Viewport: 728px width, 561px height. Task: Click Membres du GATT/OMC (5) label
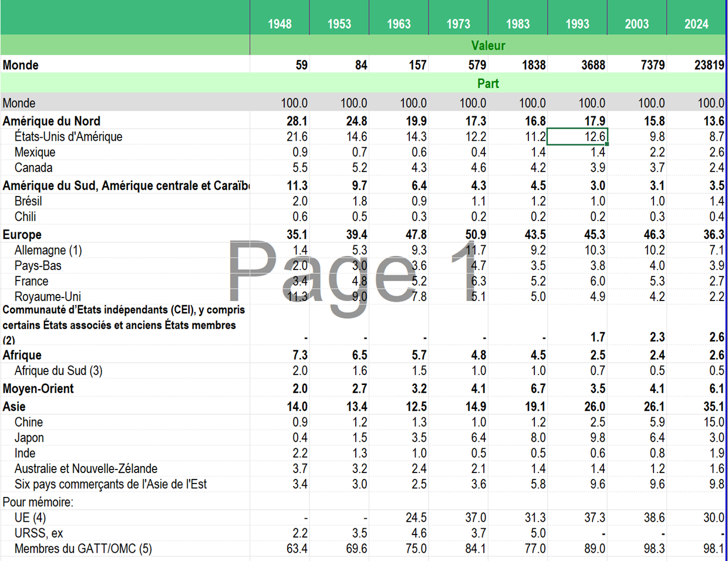[83, 549]
